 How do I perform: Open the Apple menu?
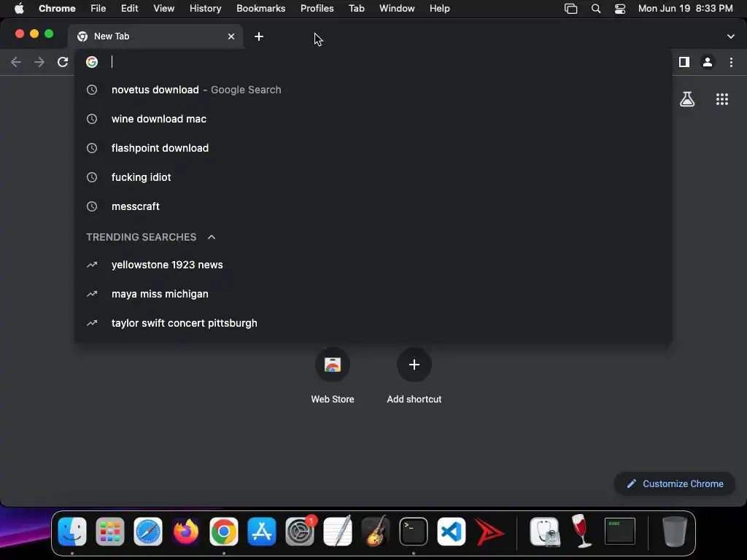coord(19,9)
